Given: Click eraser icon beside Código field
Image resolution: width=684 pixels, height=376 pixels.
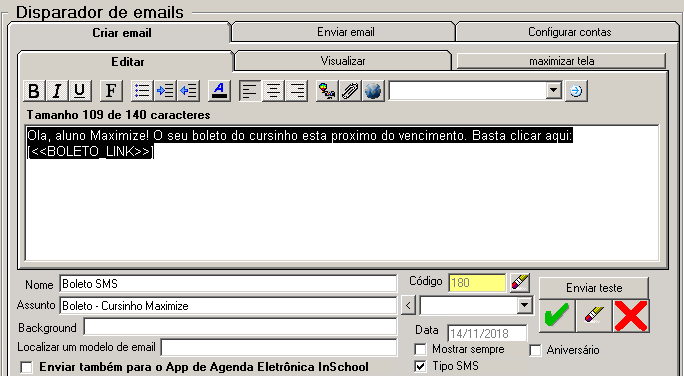Looking at the screenshot, I should point(520,283).
